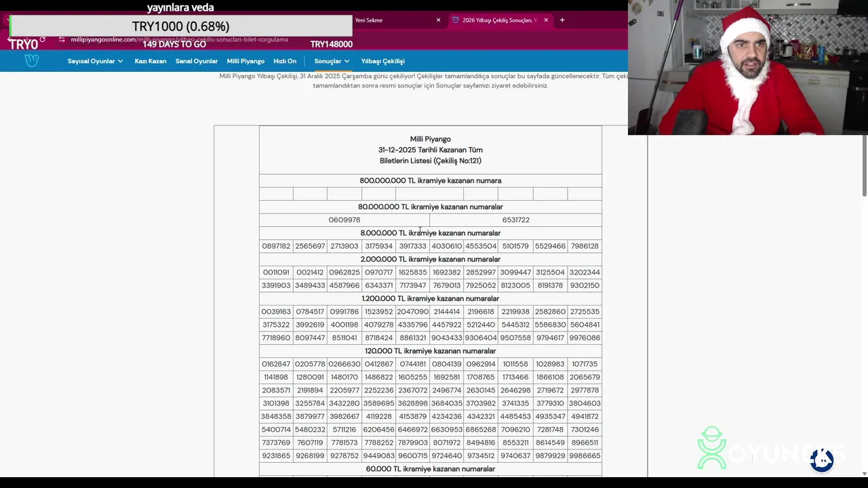Open the Kazı Kazan menu item
Image resolution: width=868 pixels, height=488 pixels.
tap(151, 61)
